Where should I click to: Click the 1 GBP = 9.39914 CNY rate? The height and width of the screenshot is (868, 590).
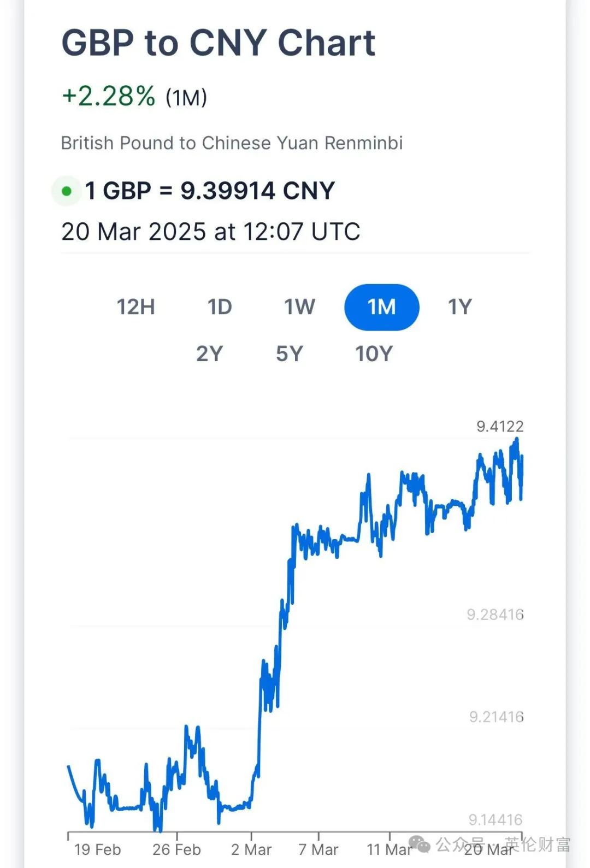click(x=209, y=191)
